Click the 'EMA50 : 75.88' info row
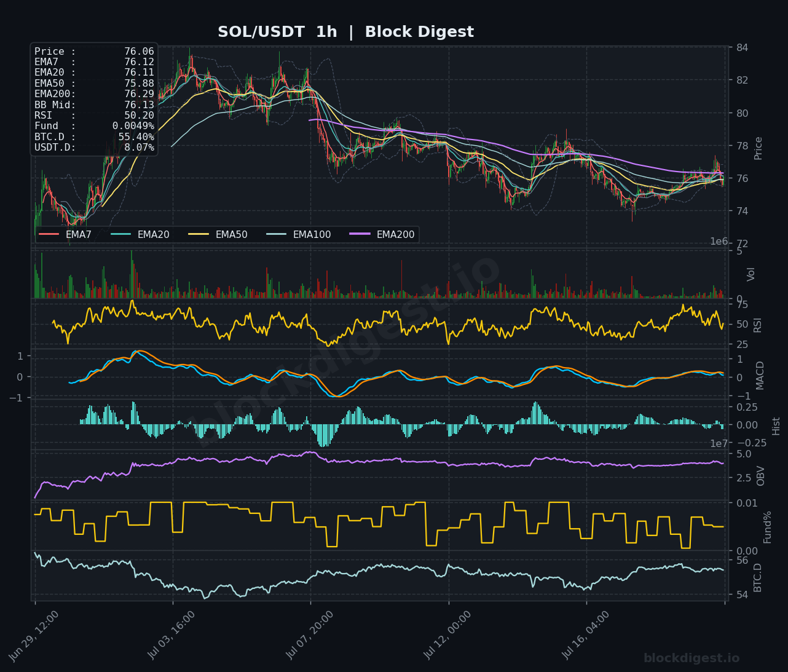The width and height of the screenshot is (788, 672). tap(94, 84)
